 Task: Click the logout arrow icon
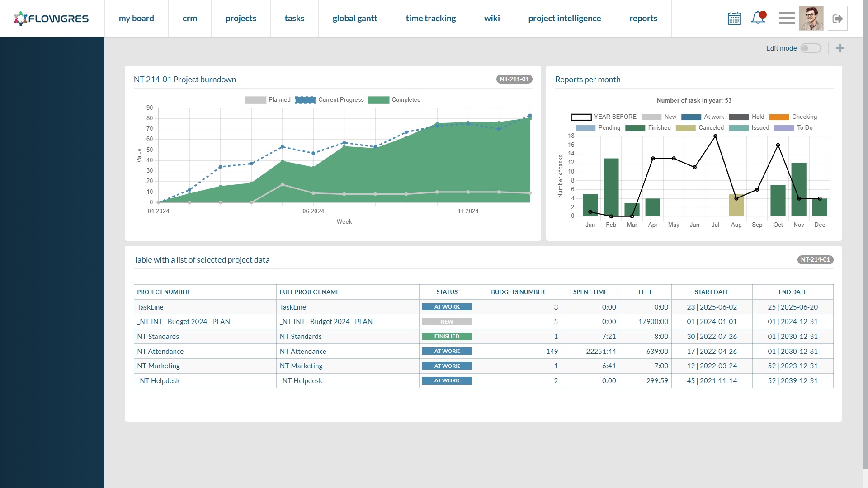838,19
